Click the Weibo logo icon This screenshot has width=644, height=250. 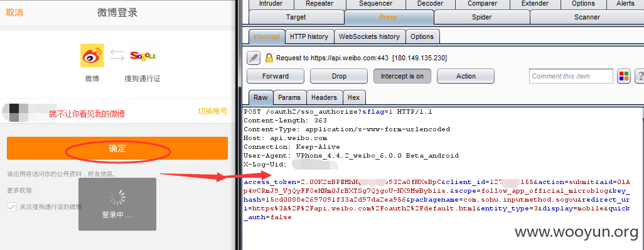[92, 55]
